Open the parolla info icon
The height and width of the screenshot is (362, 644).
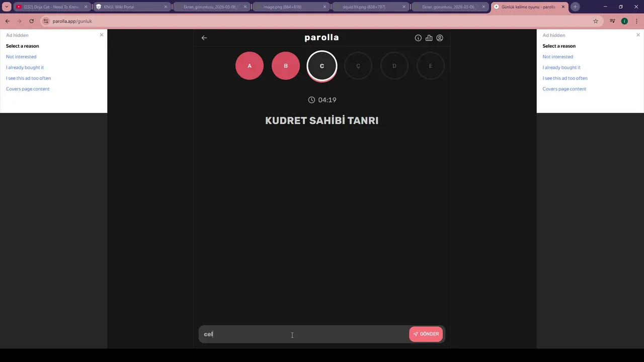tap(418, 38)
